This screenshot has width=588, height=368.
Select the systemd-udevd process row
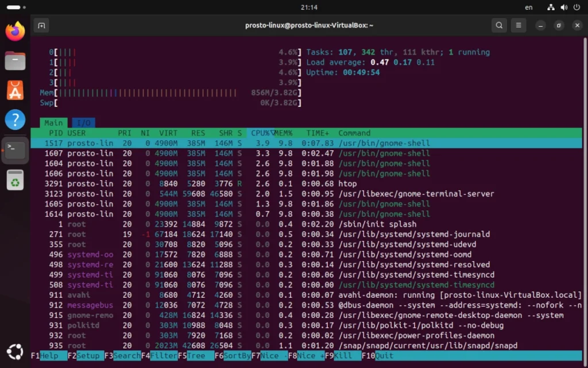pos(307,244)
